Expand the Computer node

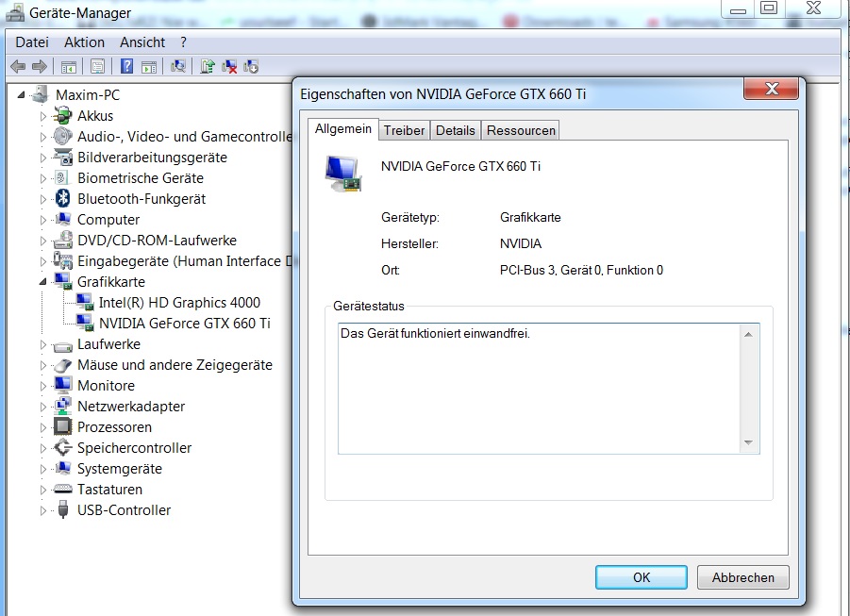pyautogui.click(x=42, y=220)
